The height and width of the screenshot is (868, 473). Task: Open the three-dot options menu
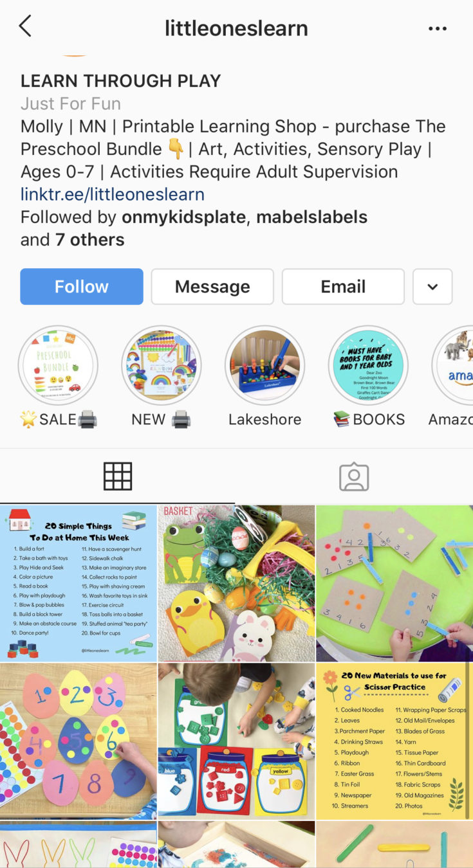[x=438, y=28]
